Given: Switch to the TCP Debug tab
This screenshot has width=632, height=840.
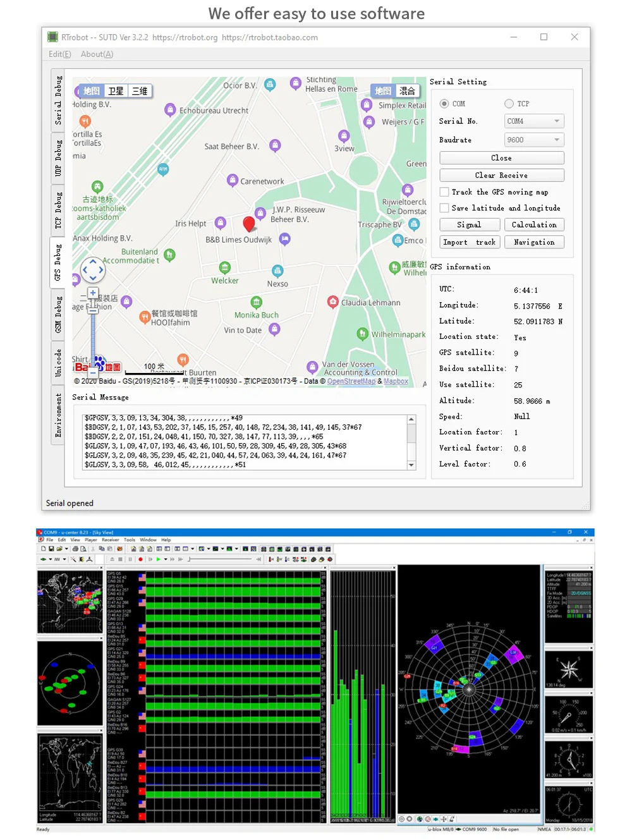Looking at the screenshot, I should coord(58,210).
